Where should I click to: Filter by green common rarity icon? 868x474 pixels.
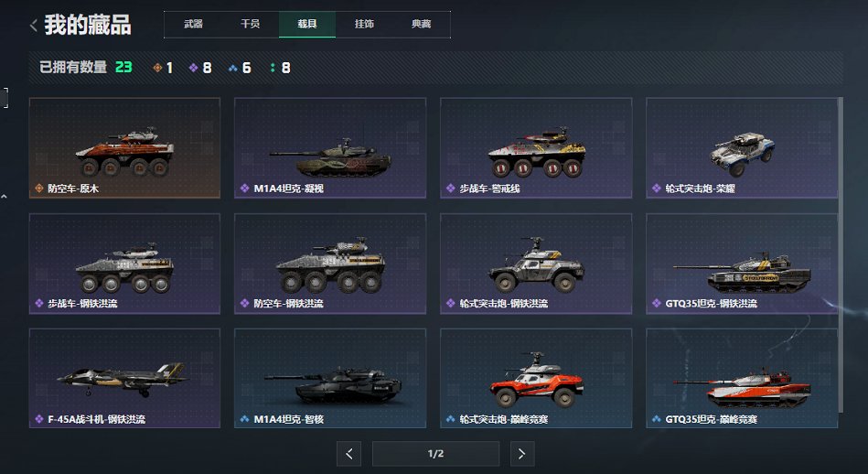pyautogui.click(x=273, y=68)
